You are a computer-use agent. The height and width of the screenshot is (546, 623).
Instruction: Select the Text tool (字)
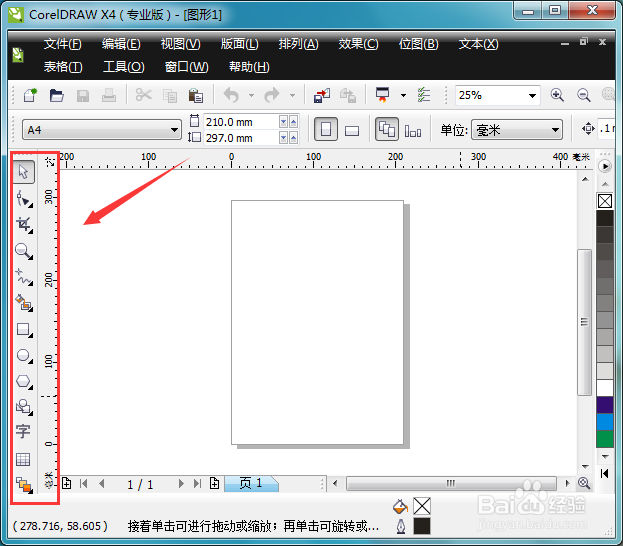[23, 431]
